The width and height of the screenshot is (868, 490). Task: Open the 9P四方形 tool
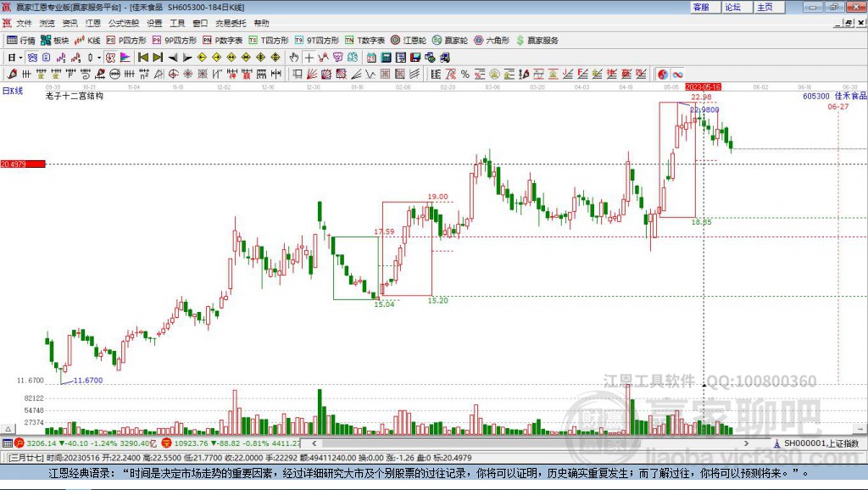click(x=175, y=41)
